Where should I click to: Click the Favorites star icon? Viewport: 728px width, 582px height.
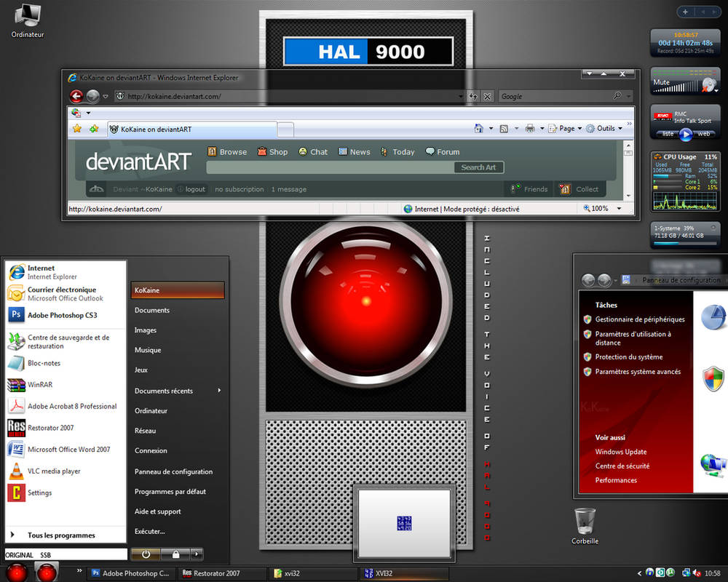tap(77, 129)
